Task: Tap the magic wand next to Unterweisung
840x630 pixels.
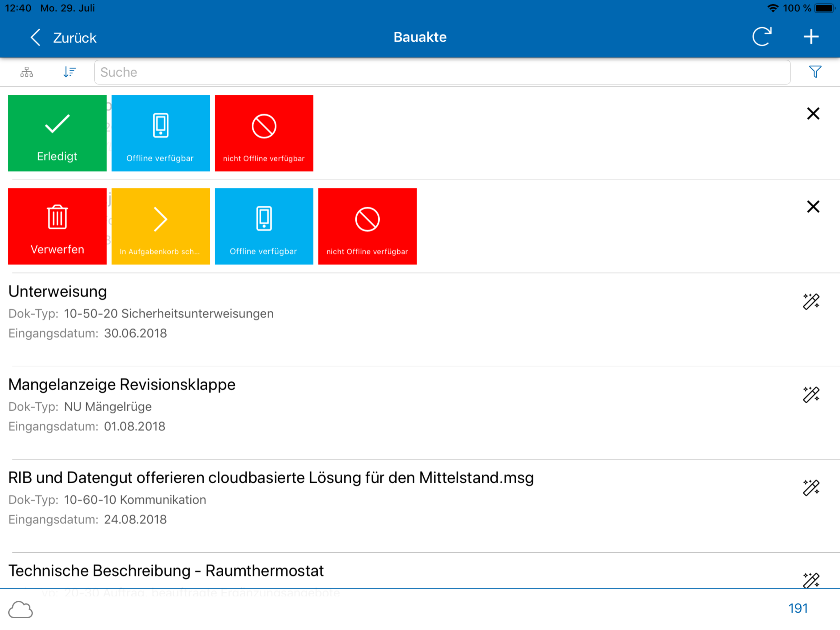Action: (x=811, y=302)
